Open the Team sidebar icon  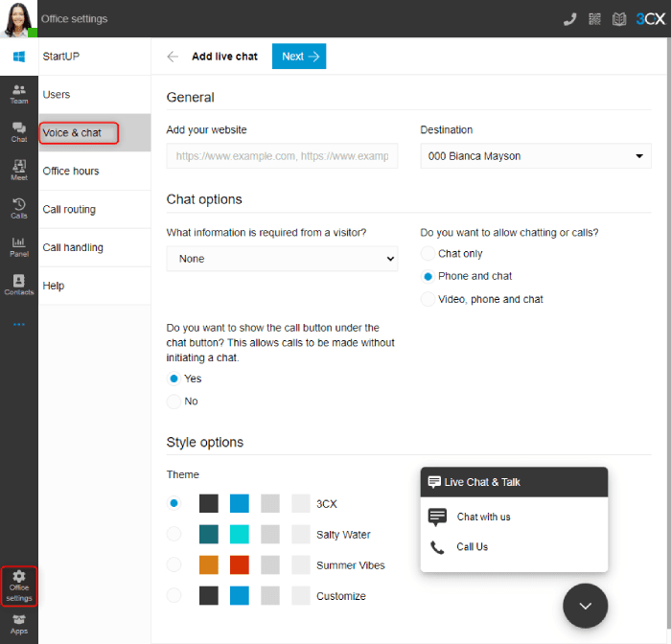pyautogui.click(x=19, y=94)
